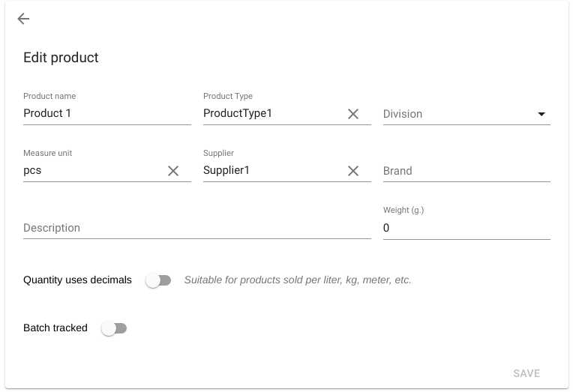The width and height of the screenshot is (573, 392).
Task: Focus the Description input field
Action: (197, 228)
